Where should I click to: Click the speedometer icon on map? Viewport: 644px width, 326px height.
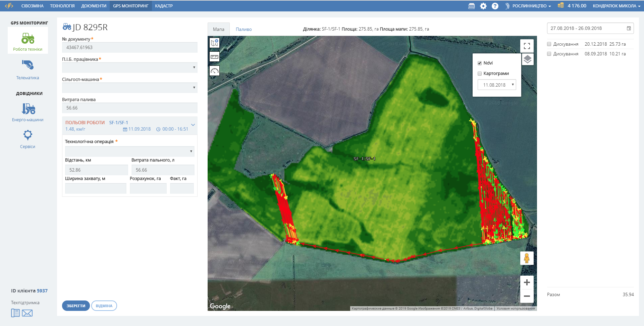click(x=214, y=71)
